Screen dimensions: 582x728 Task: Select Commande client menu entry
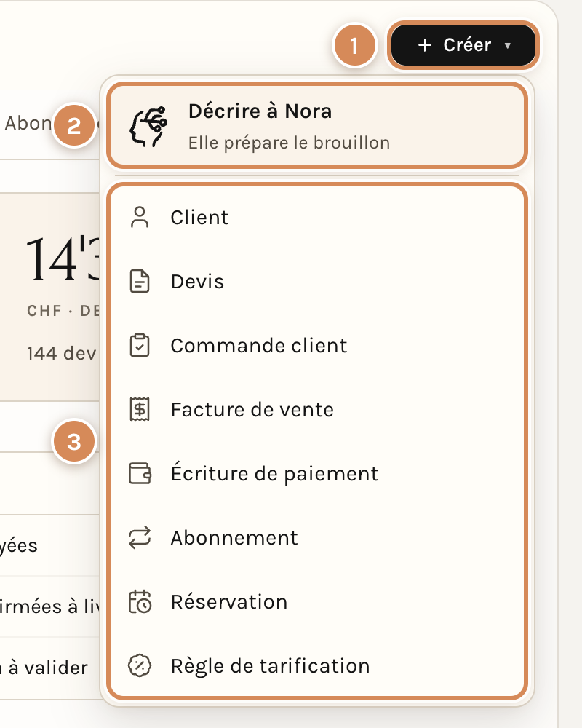pos(317,345)
